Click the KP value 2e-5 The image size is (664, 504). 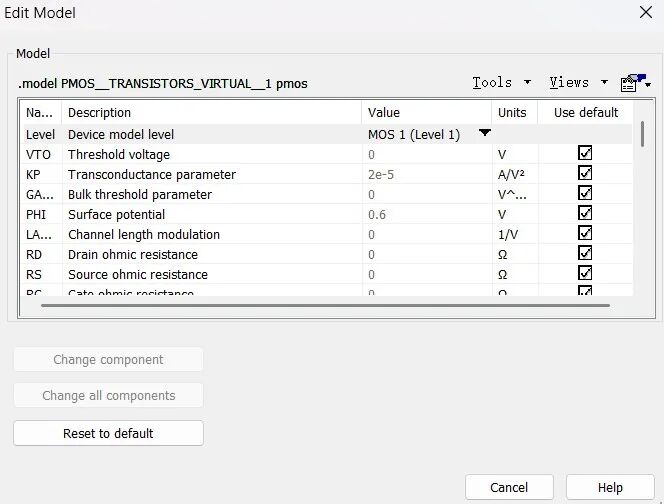[x=381, y=174]
